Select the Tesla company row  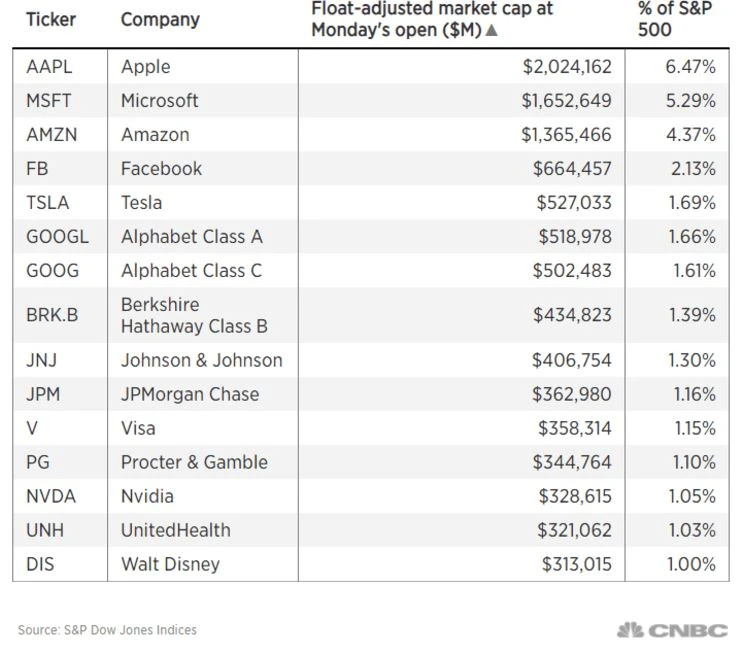point(141,203)
